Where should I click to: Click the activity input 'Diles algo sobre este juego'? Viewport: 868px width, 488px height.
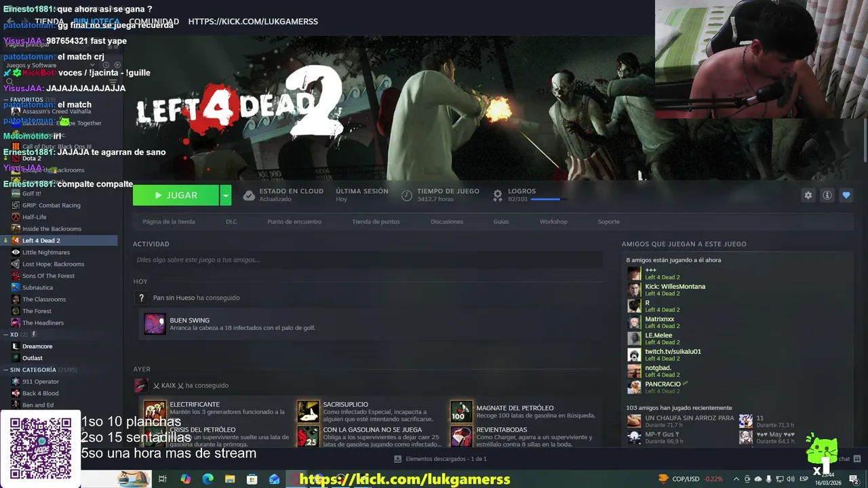pos(368,260)
